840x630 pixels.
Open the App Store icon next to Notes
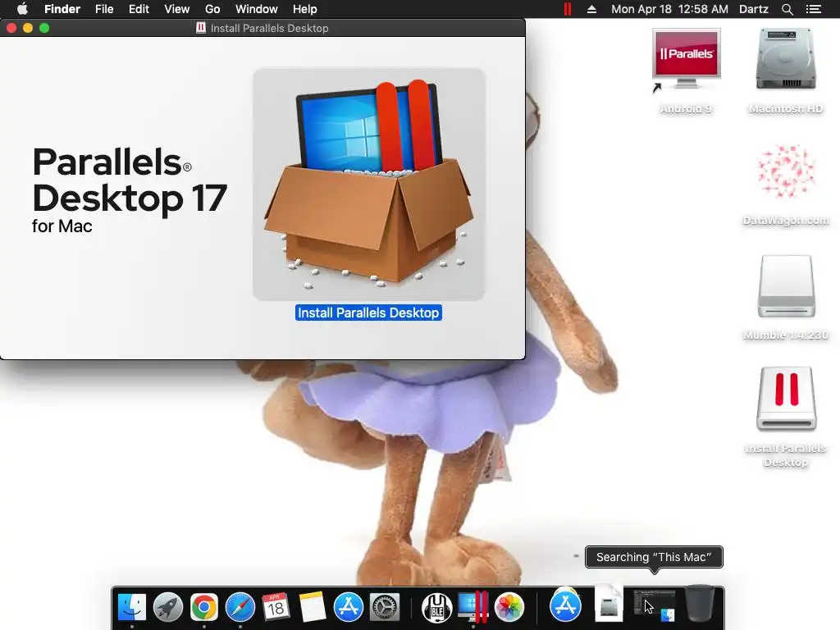click(348, 608)
